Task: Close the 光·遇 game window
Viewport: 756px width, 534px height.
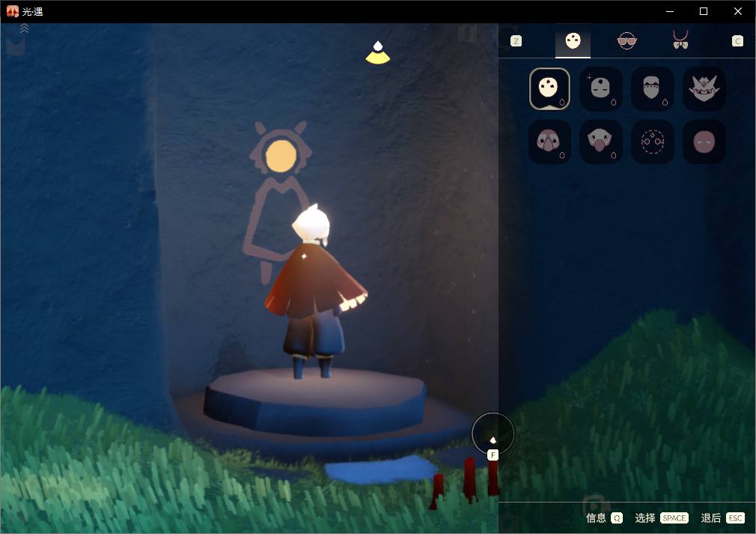Action: point(738,11)
